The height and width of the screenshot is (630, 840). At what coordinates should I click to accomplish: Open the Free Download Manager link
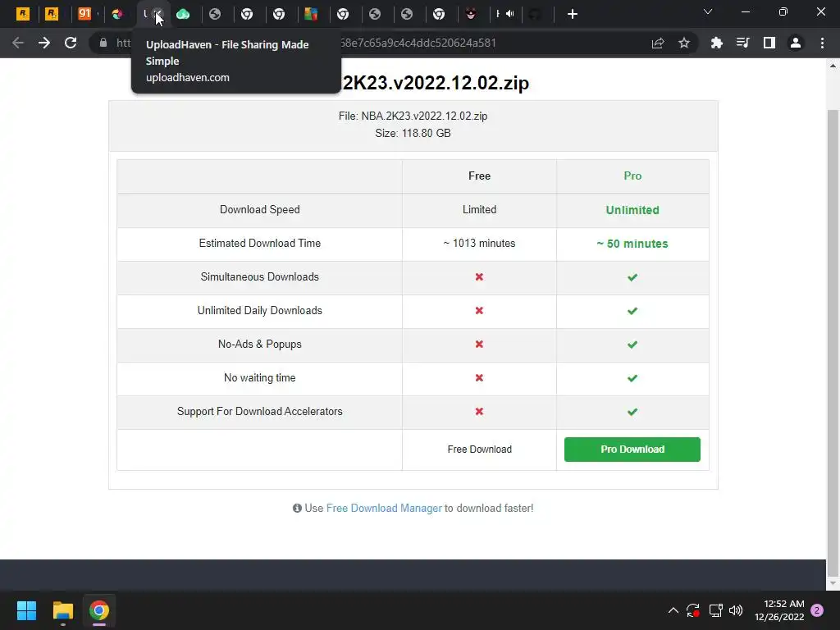[x=384, y=508]
